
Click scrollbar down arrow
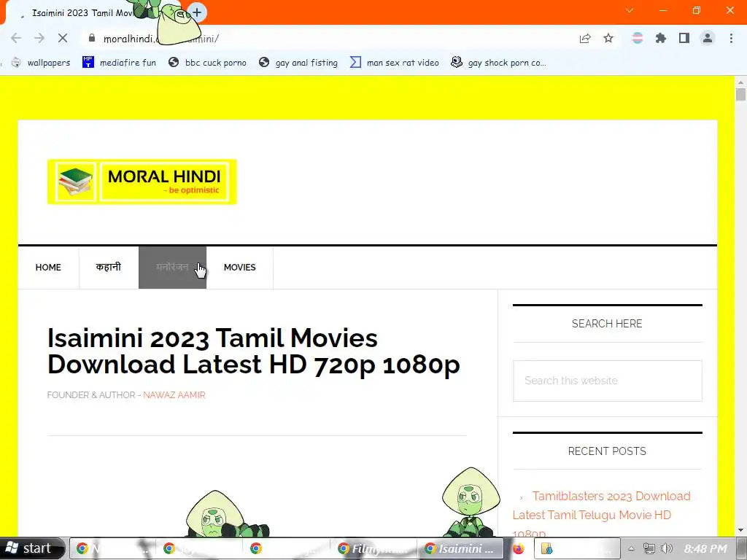tap(740, 530)
